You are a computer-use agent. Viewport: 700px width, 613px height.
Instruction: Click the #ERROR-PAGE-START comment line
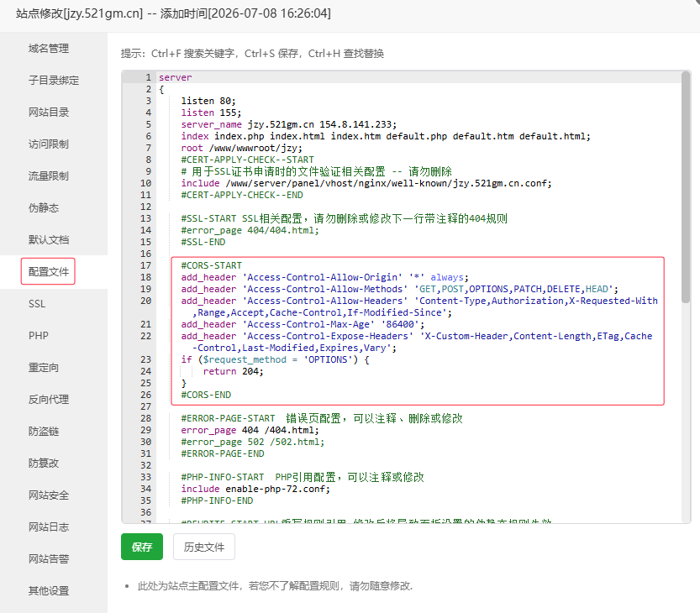point(321,418)
